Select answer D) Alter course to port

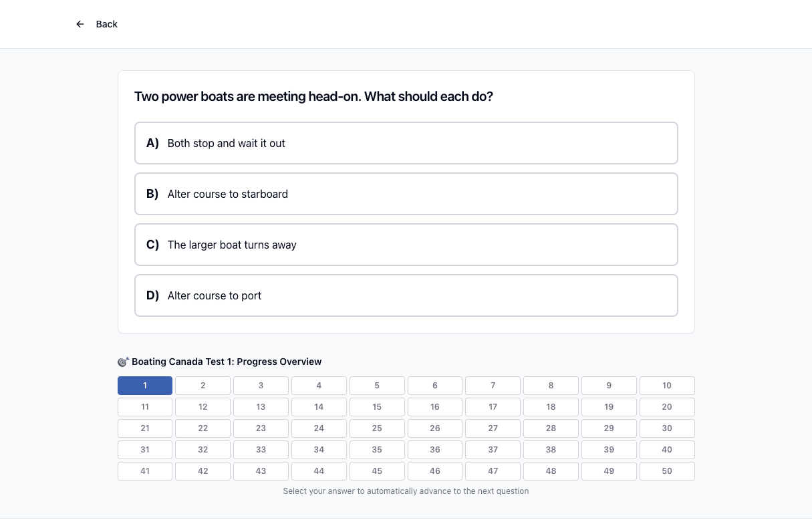[x=406, y=295]
